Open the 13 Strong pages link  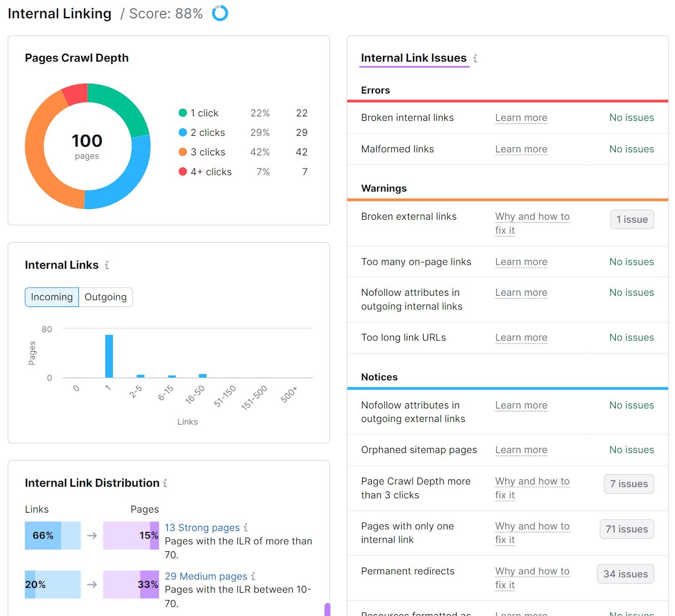click(202, 528)
